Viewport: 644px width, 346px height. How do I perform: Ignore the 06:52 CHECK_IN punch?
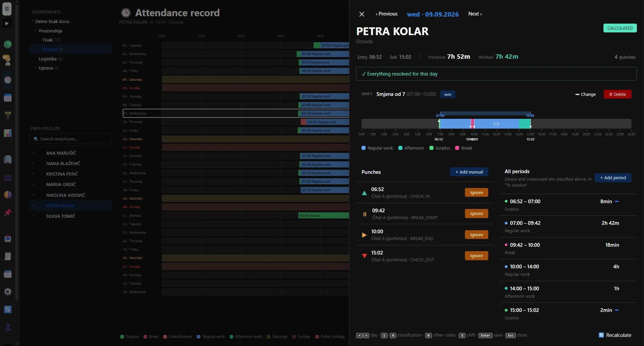[x=476, y=192]
